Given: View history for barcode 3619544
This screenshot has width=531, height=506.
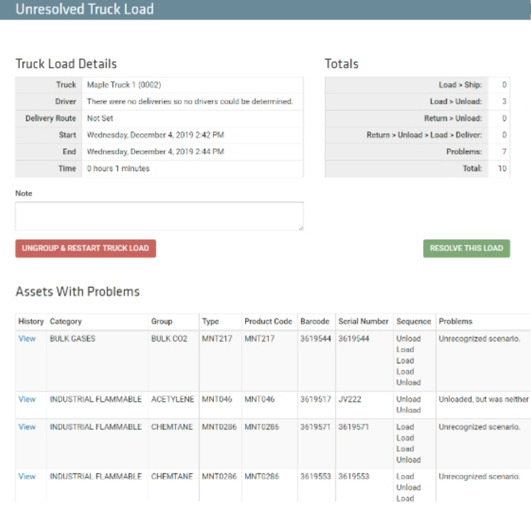Looking at the screenshot, I should [x=27, y=339].
